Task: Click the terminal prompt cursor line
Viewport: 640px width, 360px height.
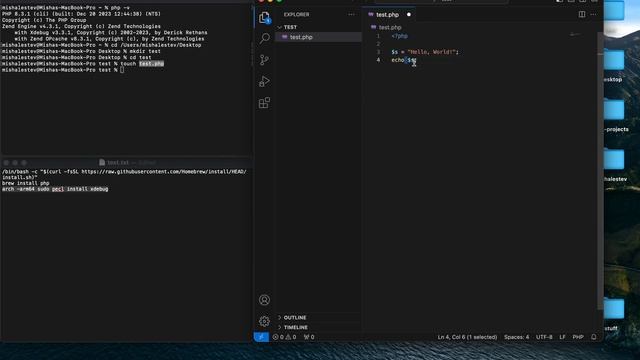Action: [x=63, y=70]
